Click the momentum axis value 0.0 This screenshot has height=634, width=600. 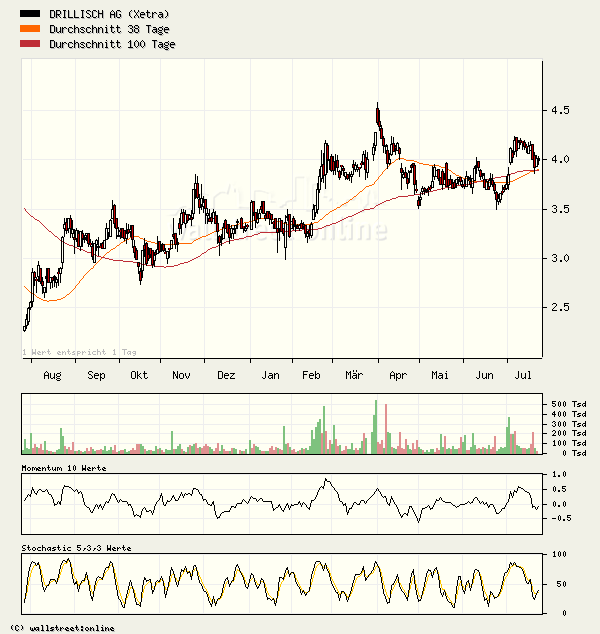pyautogui.click(x=559, y=504)
